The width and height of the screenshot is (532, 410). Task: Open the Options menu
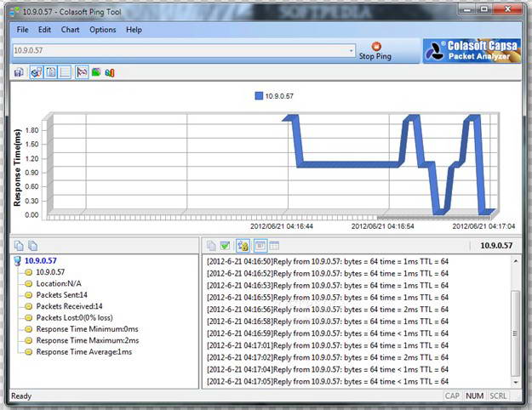[103, 30]
